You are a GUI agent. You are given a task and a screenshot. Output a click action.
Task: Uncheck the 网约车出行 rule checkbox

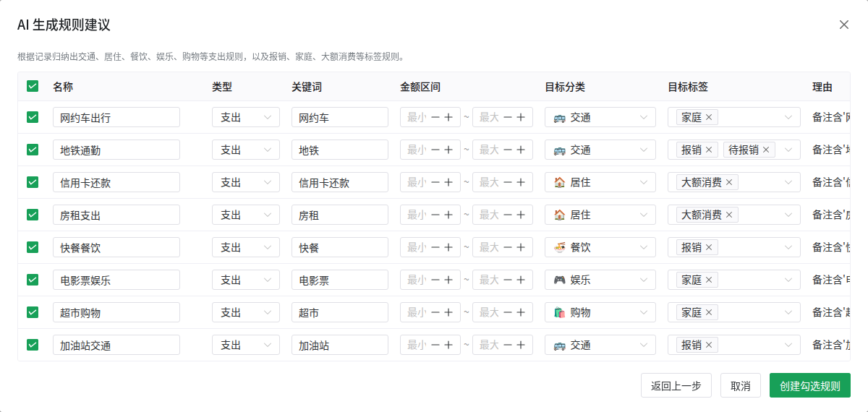pos(33,117)
